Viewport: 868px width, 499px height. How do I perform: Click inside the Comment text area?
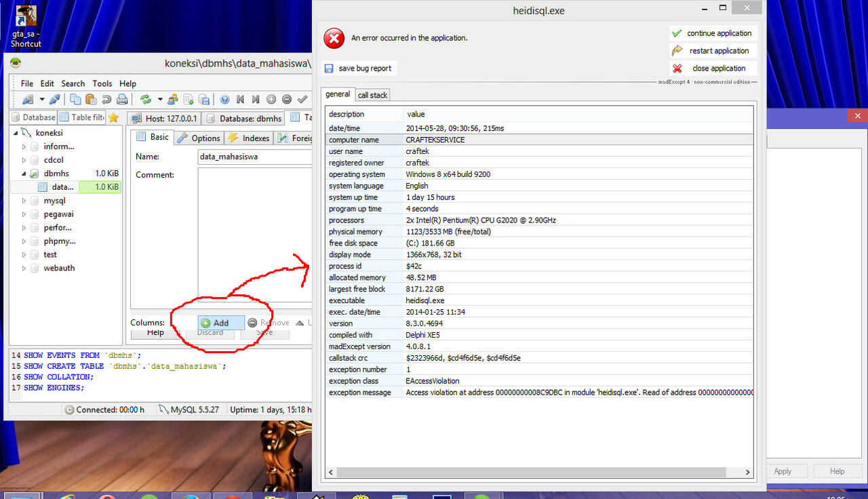pyautogui.click(x=255, y=235)
